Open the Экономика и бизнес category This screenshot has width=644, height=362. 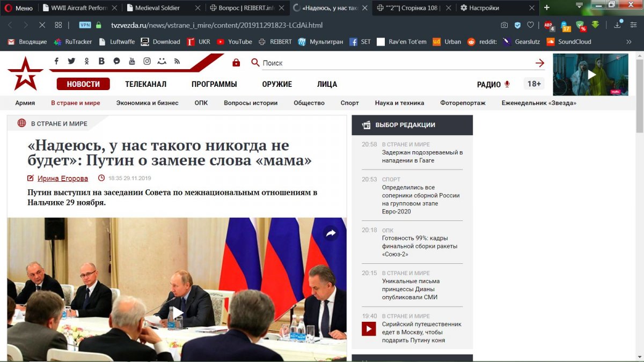(147, 103)
